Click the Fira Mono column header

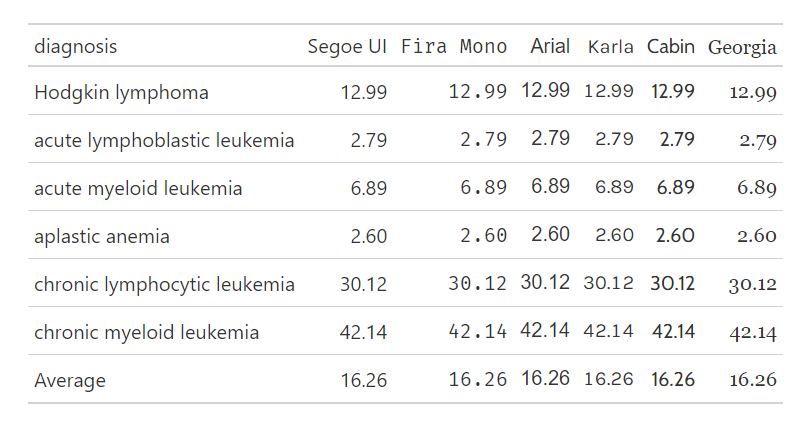(x=454, y=47)
